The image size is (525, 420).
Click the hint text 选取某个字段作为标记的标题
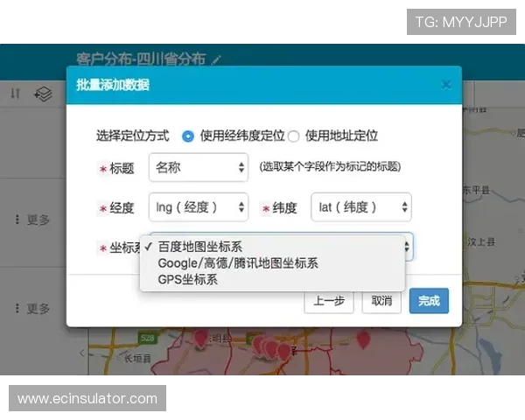click(x=330, y=166)
